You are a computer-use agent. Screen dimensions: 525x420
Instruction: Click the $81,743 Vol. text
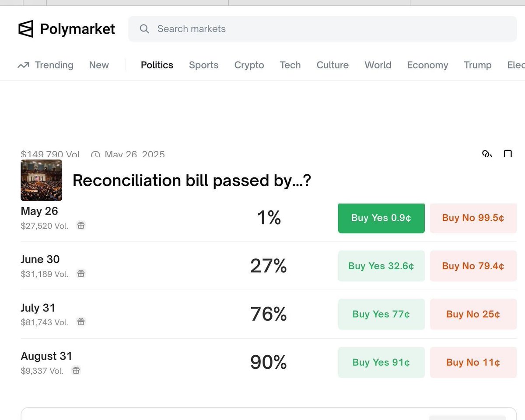[x=45, y=322]
